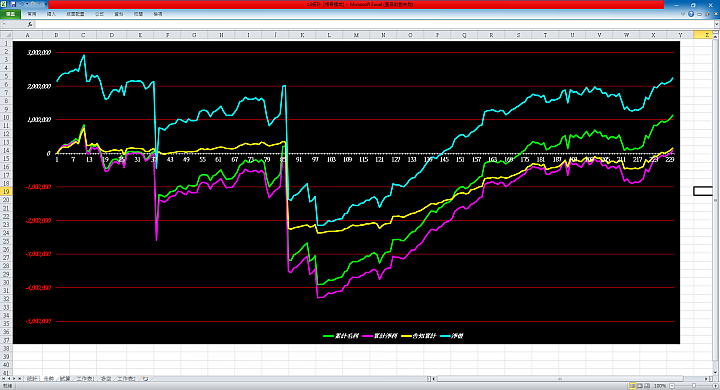Viewport: 720px width, 390px height.
Task: Click the green series legend entry
Action: (341, 336)
